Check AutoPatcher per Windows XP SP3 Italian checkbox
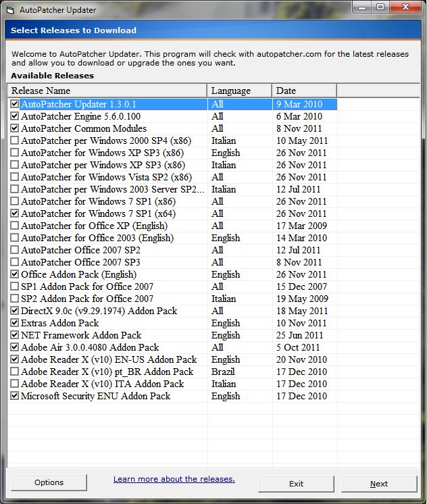 (14, 165)
